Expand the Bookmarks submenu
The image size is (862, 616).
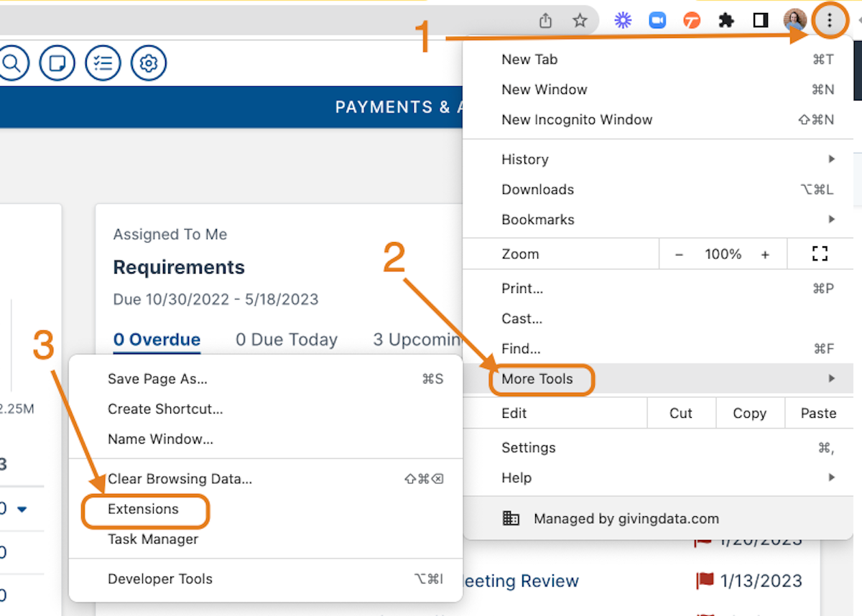(x=657, y=220)
